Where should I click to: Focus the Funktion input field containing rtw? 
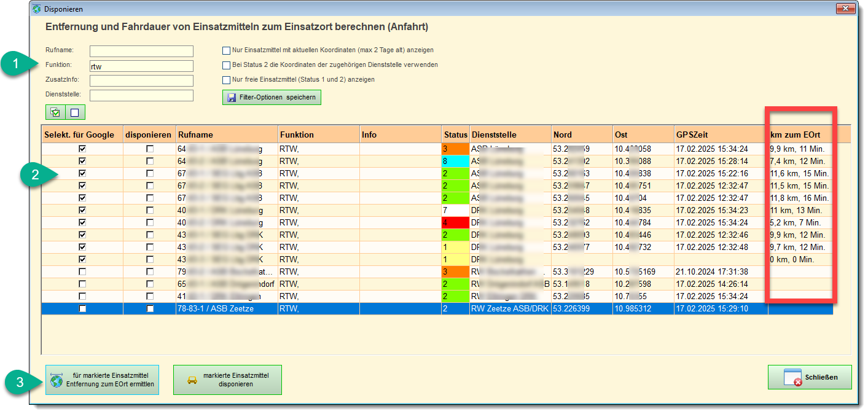point(141,66)
